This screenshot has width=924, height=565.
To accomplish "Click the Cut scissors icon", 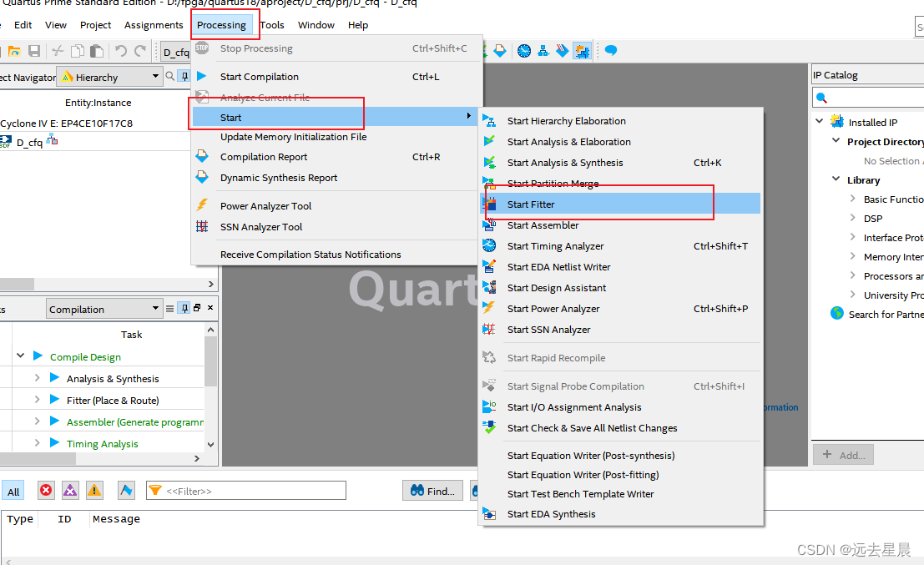I will point(58,51).
